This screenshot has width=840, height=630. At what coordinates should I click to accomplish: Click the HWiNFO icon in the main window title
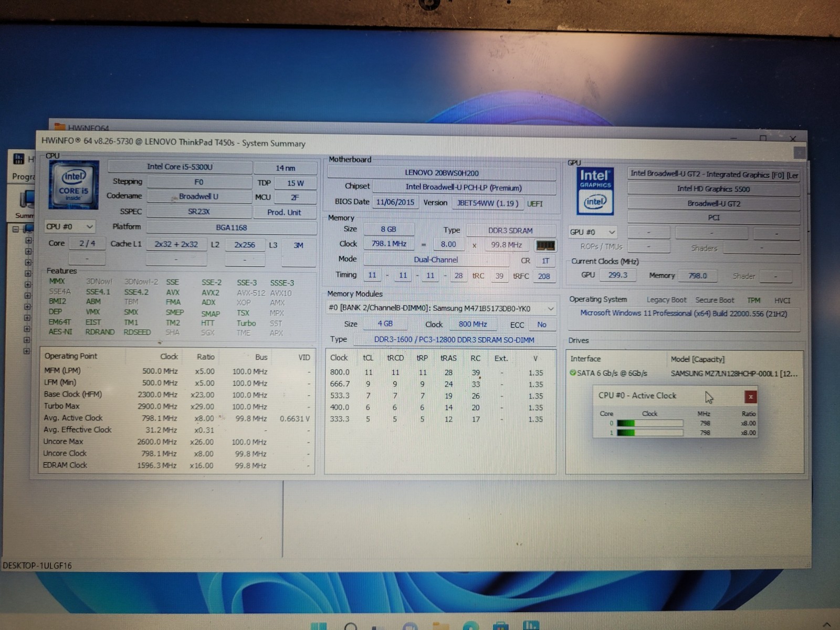(19, 159)
